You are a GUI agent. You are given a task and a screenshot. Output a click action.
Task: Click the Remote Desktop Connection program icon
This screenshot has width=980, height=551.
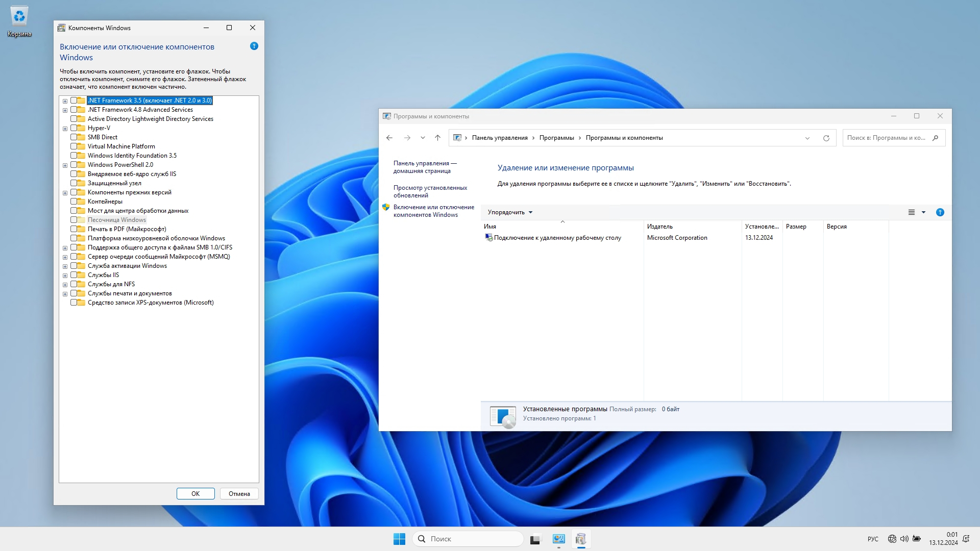click(x=488, y=238)
